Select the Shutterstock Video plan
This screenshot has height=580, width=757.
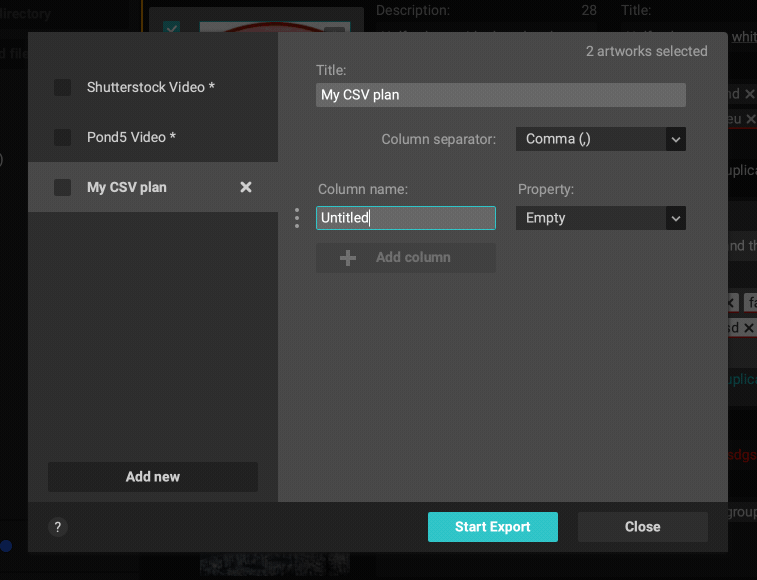[151, 87]
